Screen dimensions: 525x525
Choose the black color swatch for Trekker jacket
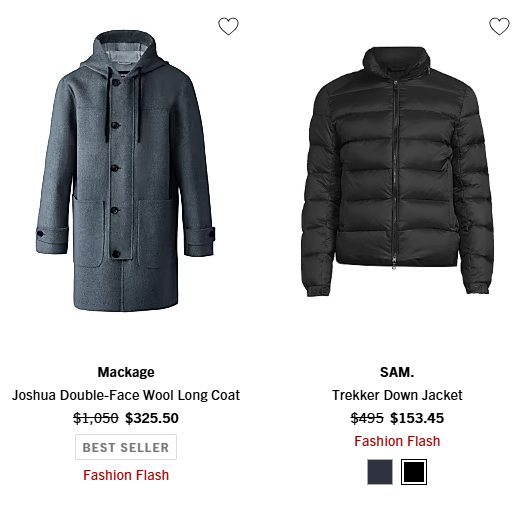coord(414,472)
